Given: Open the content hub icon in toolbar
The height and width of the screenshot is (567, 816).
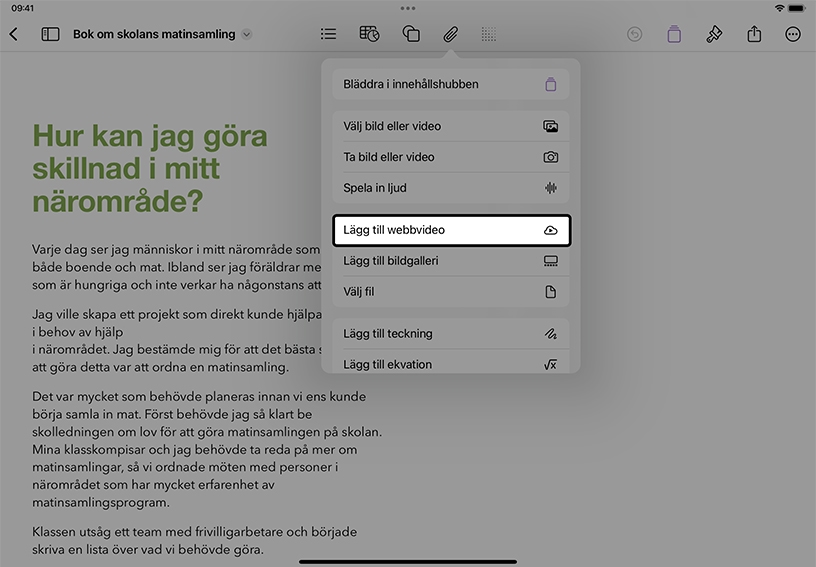Looking at the screenshot, I should (674, 34).
